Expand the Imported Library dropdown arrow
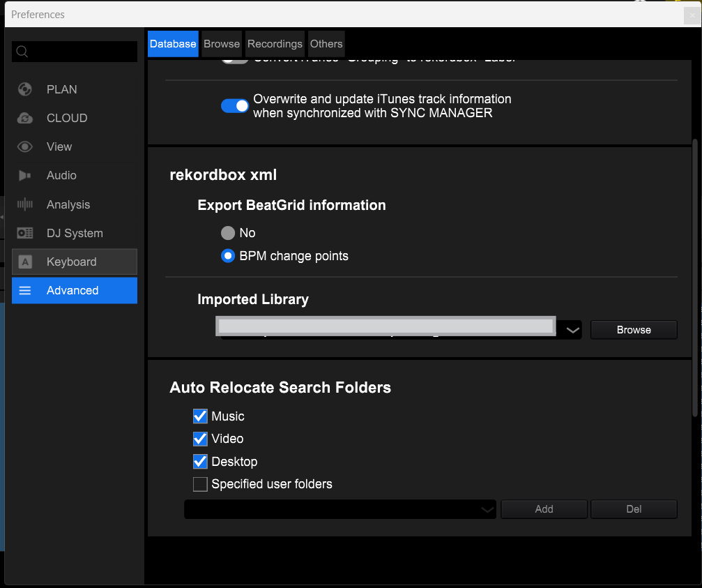The image size is (702, 588). click(572, 330)
